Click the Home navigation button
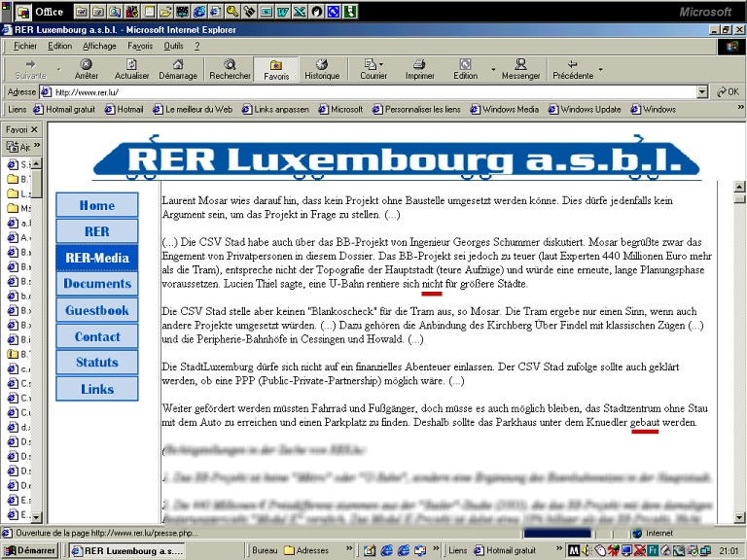Screen dimensions: 747x560 [x=96, y=205]
